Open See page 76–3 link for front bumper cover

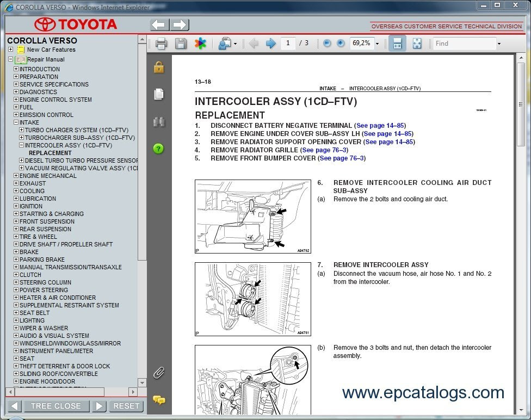(341, 158)
